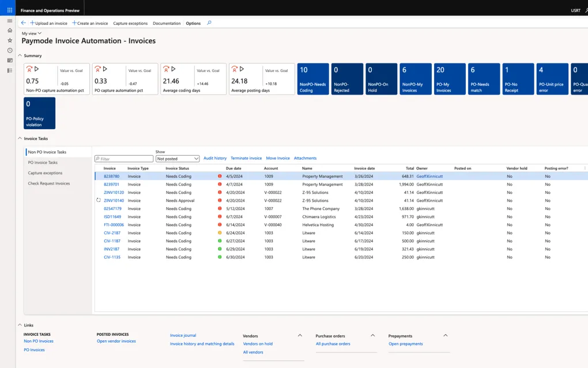Screen dimensions: 588x368
Task: Open the Capture exceptions menu item
Action: pyautogui.click(x=130, y=23)
